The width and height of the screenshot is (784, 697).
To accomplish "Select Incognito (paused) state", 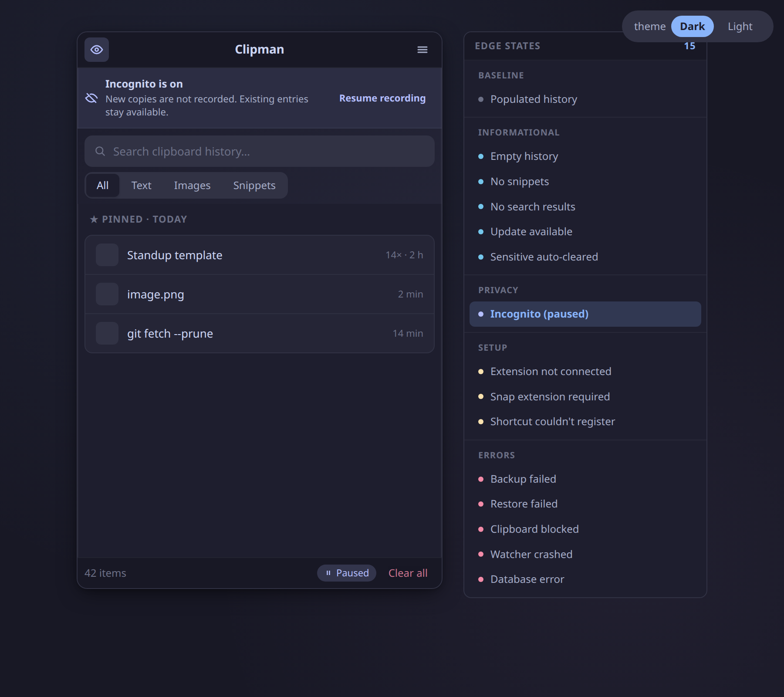I will [x=585, y=314].
